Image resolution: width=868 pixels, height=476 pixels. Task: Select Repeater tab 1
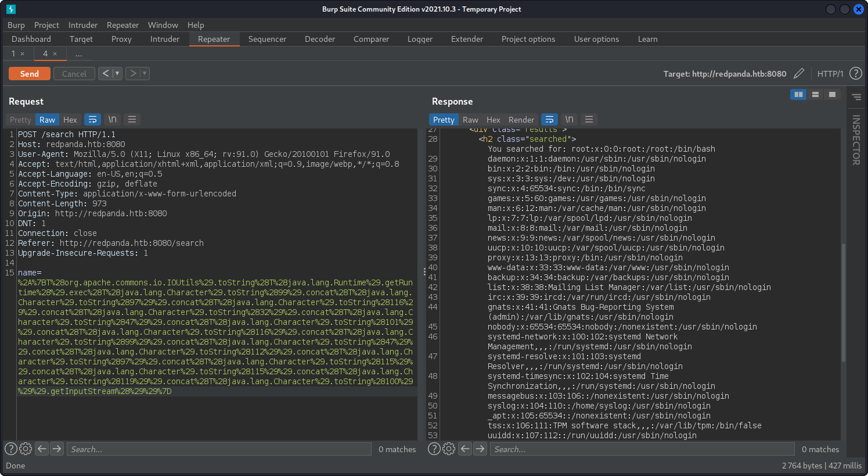pos(13,53)
